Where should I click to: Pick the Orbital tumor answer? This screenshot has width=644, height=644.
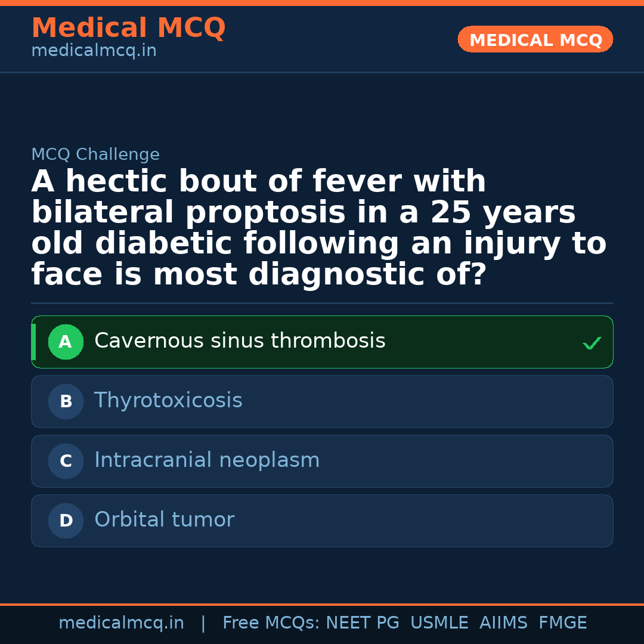click(164, 520)
